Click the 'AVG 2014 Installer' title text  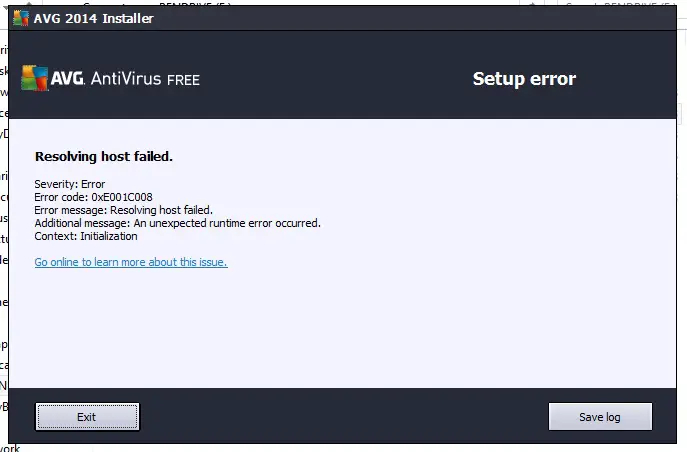[x=94, y=18]
